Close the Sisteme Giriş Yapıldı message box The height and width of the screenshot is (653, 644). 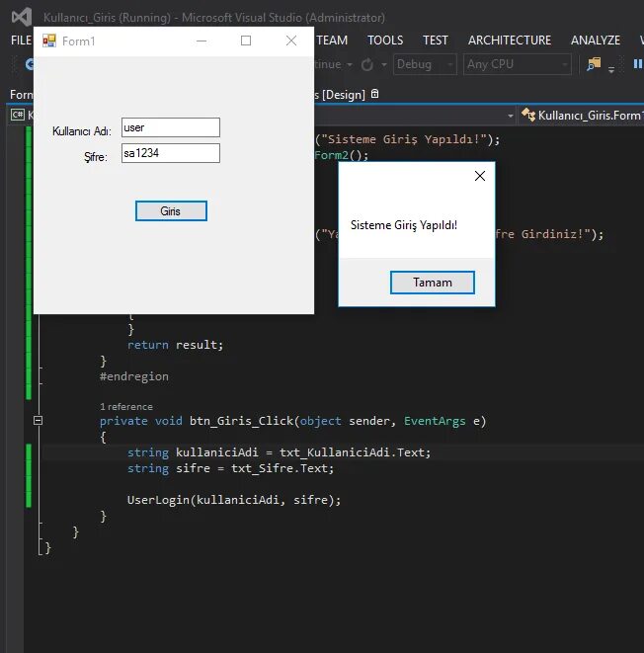[x=480, y=176]
